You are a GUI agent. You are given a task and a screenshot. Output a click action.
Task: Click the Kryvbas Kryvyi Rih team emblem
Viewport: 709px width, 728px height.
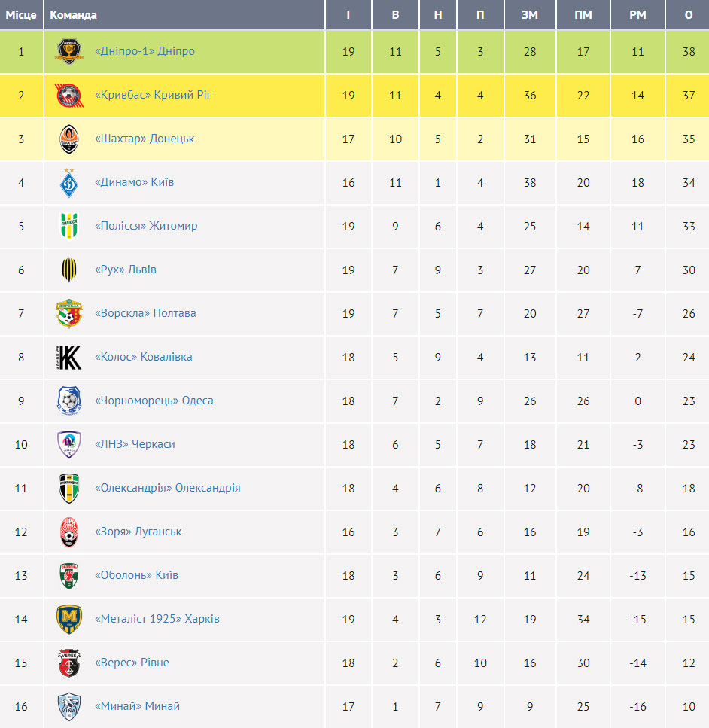pyautogui.click(x=68, y=95)
